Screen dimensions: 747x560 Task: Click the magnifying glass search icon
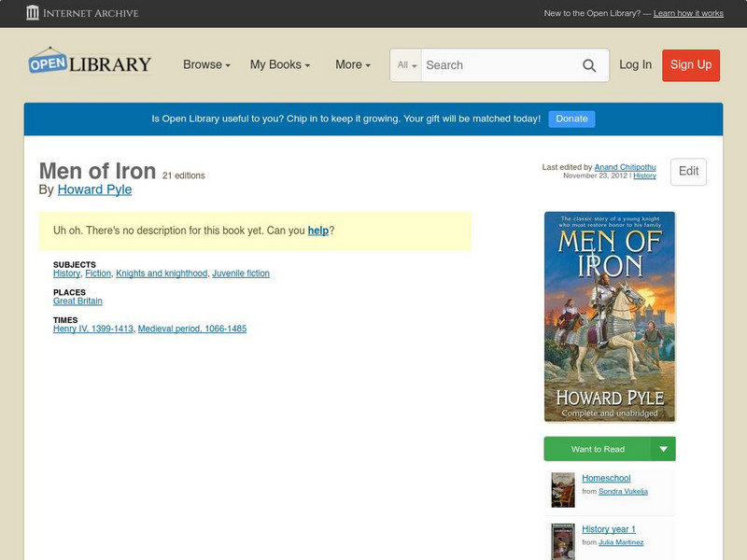[589, 65]
